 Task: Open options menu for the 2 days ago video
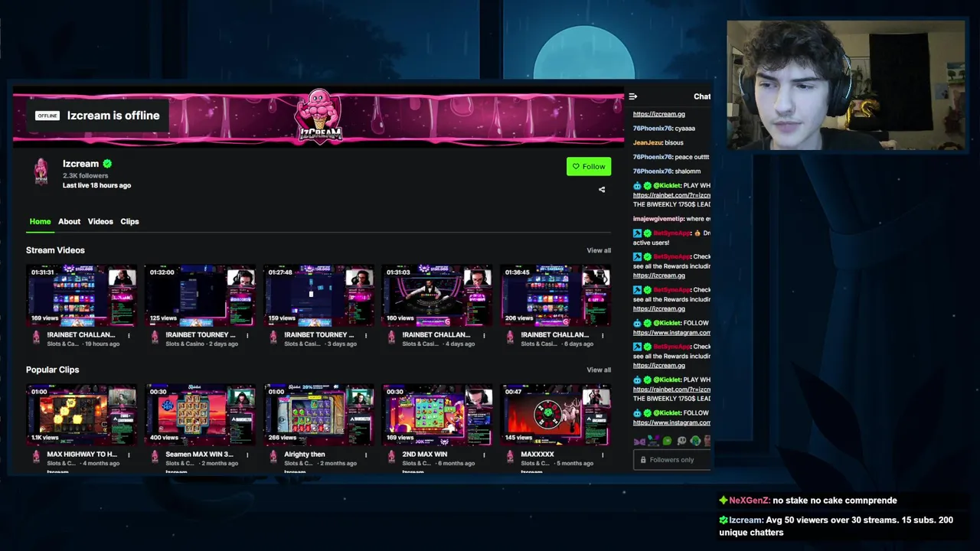pyautogui.click(x=247, y=335)
